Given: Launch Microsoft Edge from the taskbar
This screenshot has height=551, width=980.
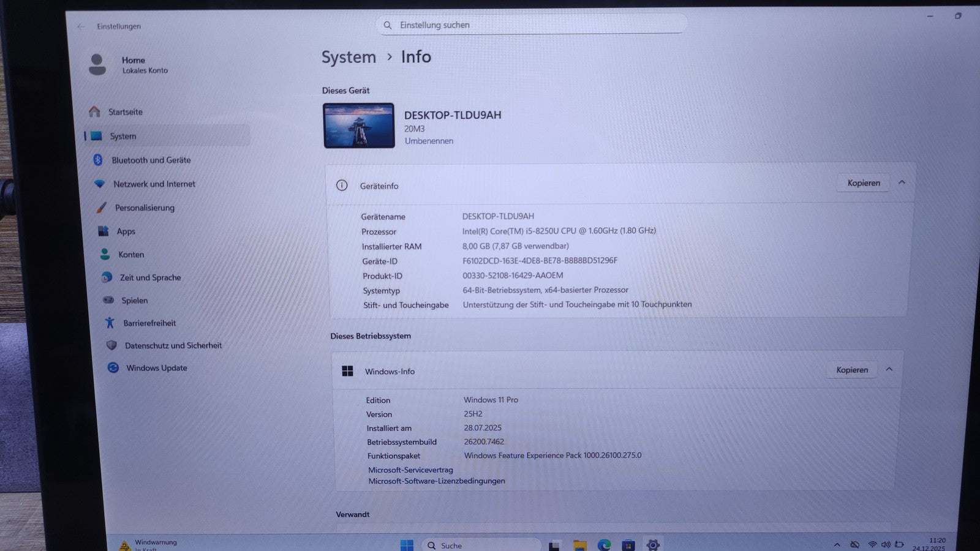Looking at the screenshot, I should (x=604, y=545).
